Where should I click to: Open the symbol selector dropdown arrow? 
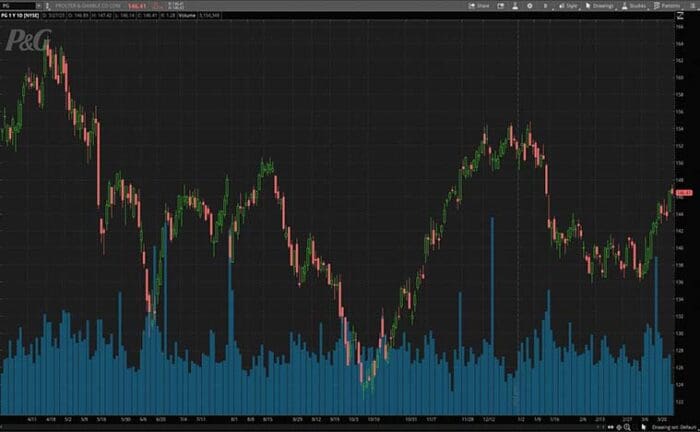[x=38, y=6]
